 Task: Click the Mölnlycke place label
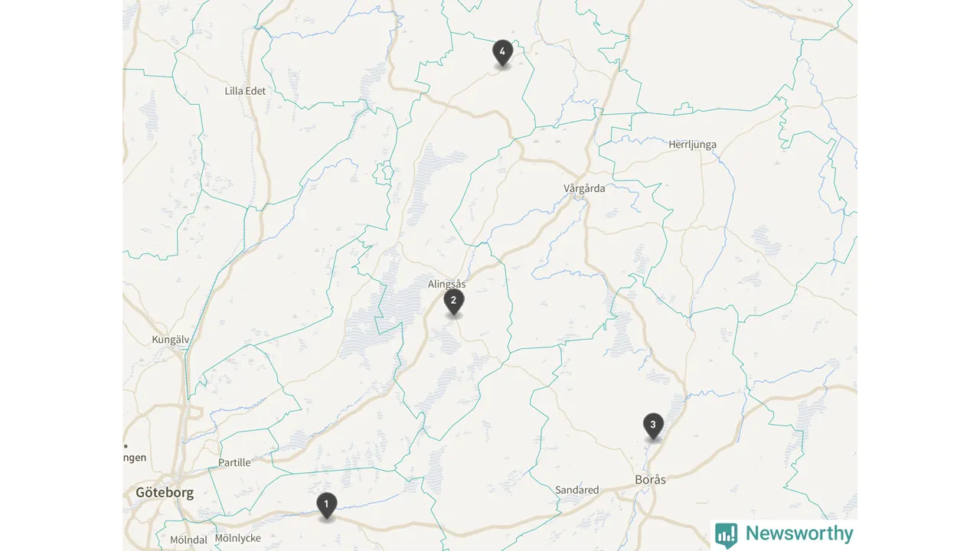click(237, 538)
